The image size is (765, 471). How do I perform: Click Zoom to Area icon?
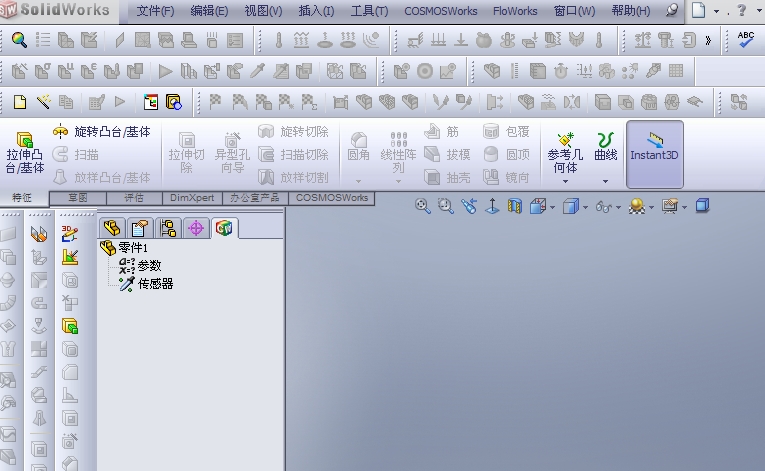[445, 206]
